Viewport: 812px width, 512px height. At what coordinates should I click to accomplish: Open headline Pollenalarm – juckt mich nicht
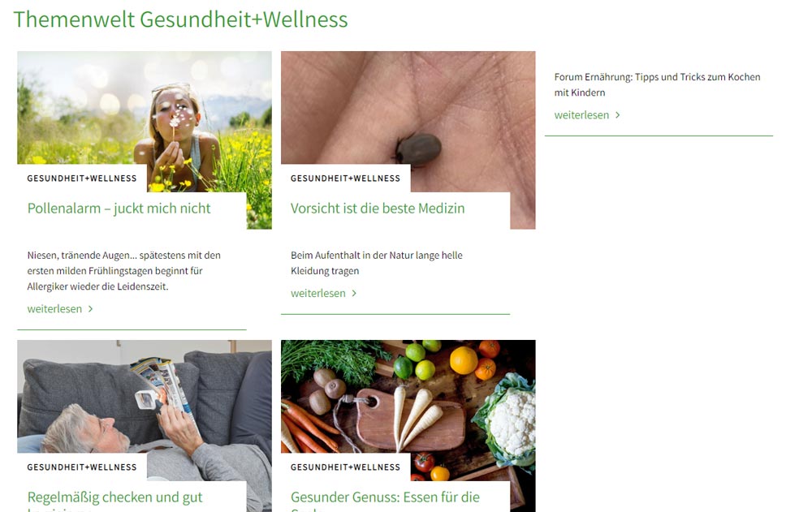pos(119,209)
